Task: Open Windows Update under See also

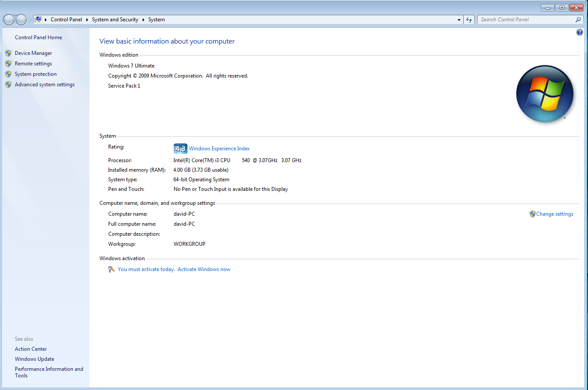Action: [x=34, y=359]
